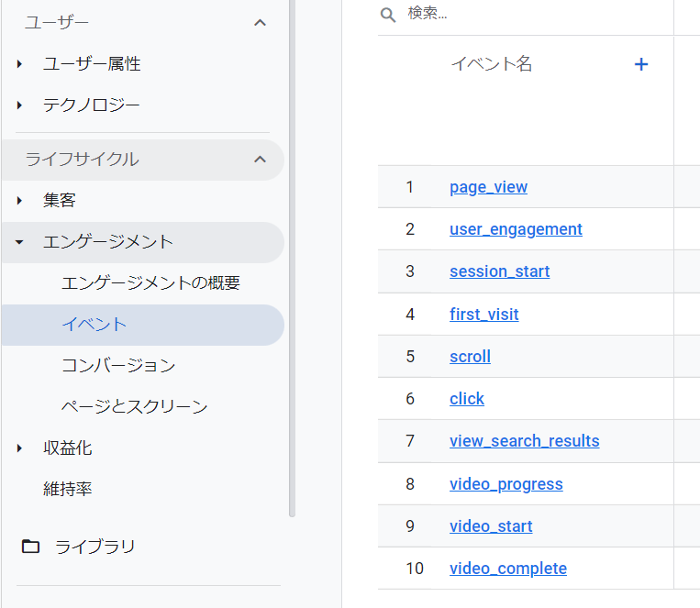Image resolution: width=700 pixels, height=608 pixels.
Task: Click the search magnifier icon
Action: point(388,15)
